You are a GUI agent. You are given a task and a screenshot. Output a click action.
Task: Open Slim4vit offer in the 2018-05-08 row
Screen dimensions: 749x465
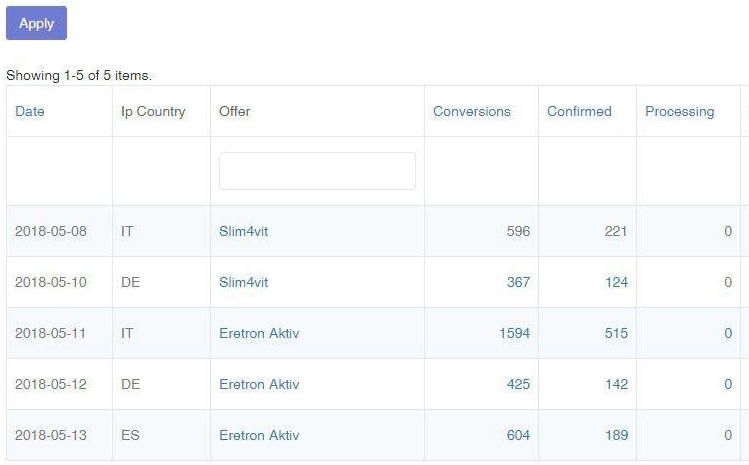point(243,231)
